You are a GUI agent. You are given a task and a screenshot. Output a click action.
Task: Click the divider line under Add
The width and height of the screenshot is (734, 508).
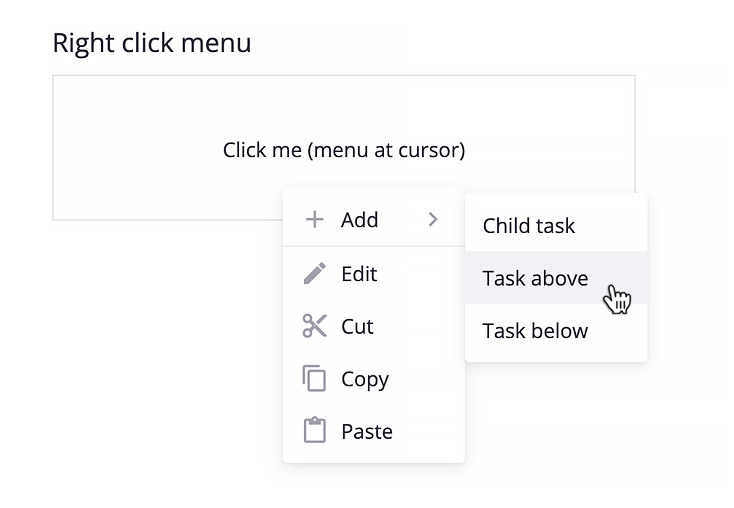[374, 246]
